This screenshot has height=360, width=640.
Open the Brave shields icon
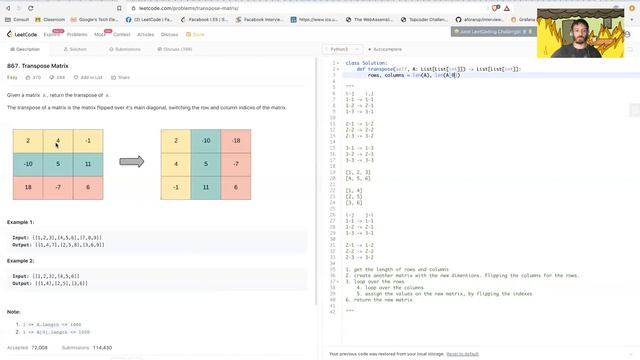click(x=496, y=8)
